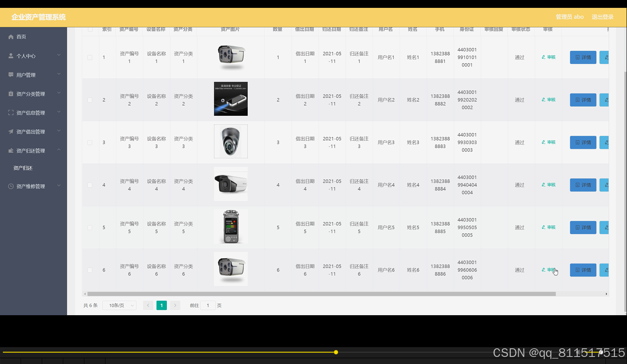Click the edit icon button in row 3
This screenshot has height=364, width=627.
point(604,142)
